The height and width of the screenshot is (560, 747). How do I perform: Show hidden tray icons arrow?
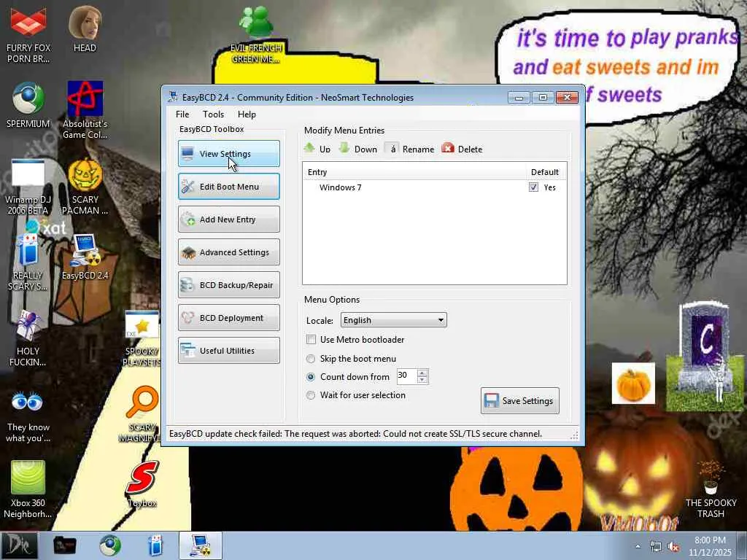pos(638,547)
